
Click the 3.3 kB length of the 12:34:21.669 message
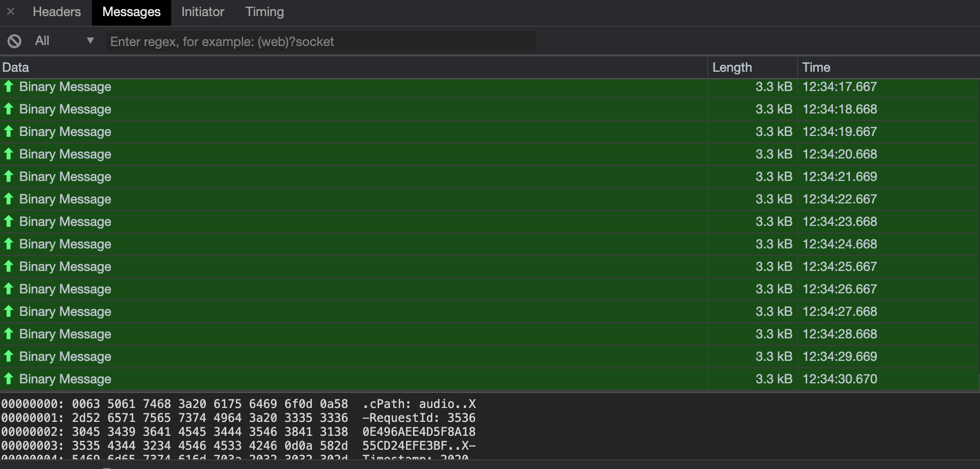coord(774,177)
